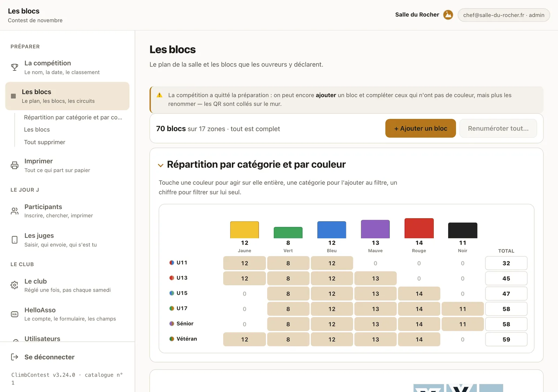Click the Vétéran row total of 59

click(x=506, y=339)
